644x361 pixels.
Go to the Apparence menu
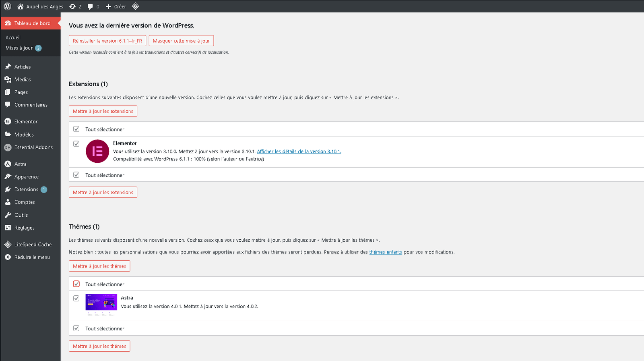pos(26,177)
